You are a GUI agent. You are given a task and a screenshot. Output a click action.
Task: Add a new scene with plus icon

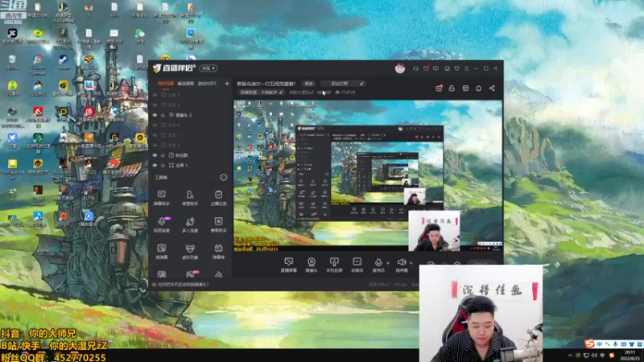pyautogui.click(x=227, y=84)
